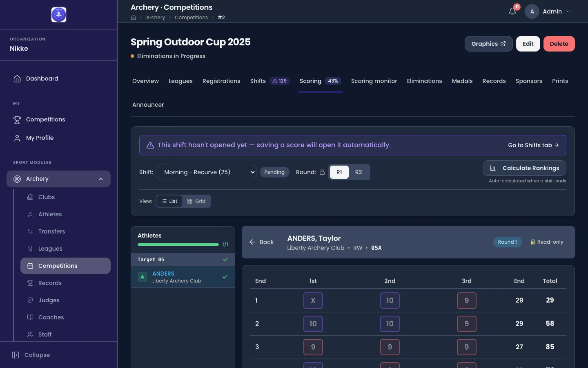Click the Athletes green progress bar
This screenshot has height=368, width=588.
click(x=178, y=245)
